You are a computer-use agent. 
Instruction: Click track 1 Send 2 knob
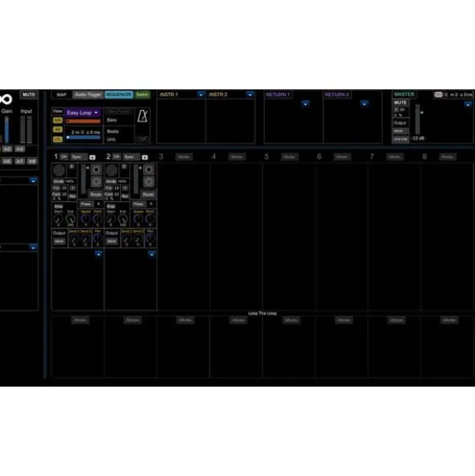point(85,239)
